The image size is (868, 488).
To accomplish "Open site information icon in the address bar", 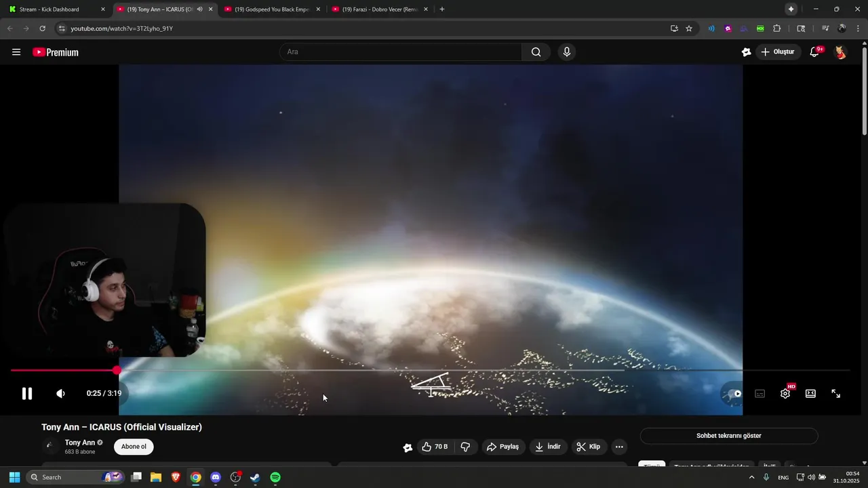I will point(62,28).
